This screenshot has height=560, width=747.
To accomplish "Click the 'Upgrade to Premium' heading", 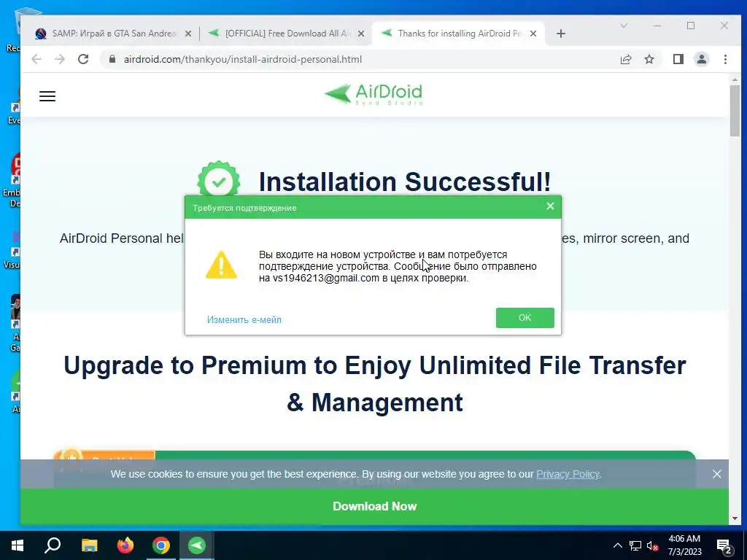I will [374, 384].
